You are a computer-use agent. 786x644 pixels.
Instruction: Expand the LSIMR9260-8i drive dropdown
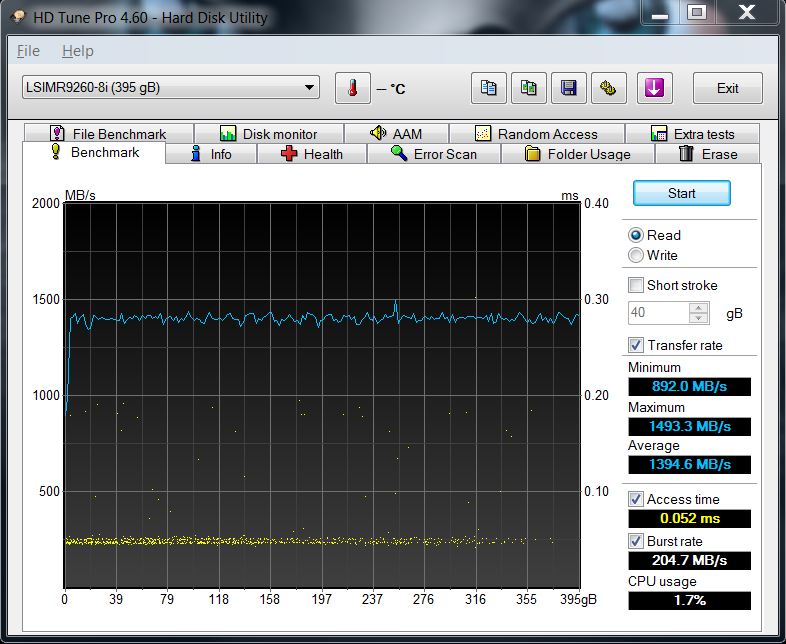tap(309, 88)
